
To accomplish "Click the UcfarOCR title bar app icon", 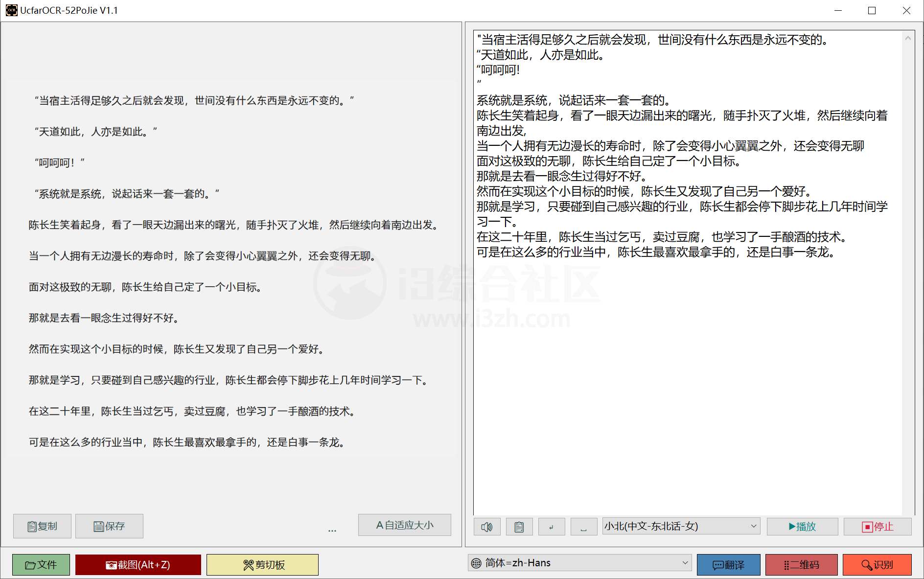I will pyautogui.click(x=11, y=10).
